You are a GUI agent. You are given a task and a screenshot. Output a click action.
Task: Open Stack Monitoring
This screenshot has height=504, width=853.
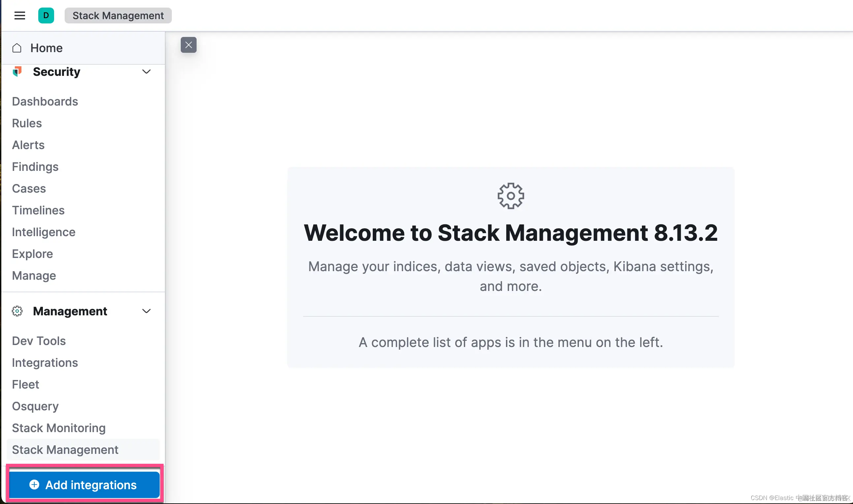pyautogui.click(x=59, y=428)
